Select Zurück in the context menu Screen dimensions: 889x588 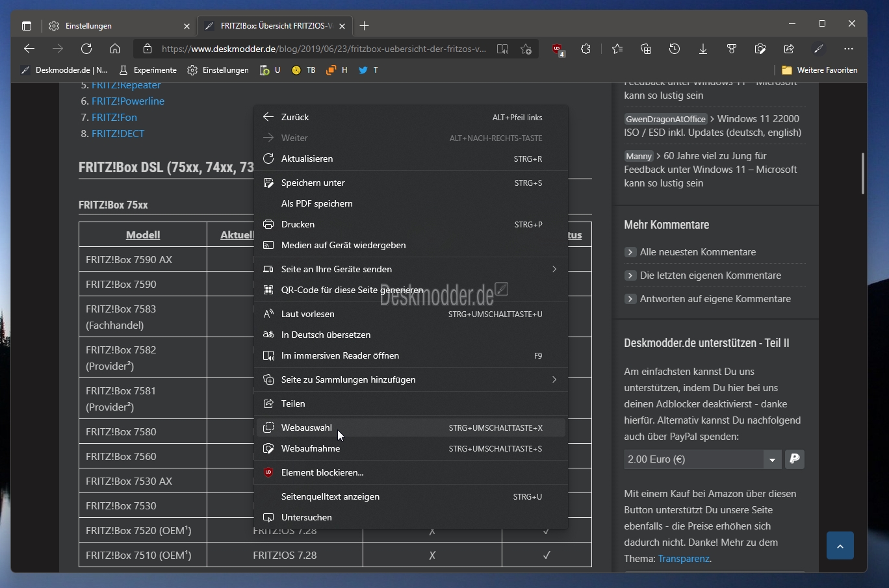click(x=411, y=117)
